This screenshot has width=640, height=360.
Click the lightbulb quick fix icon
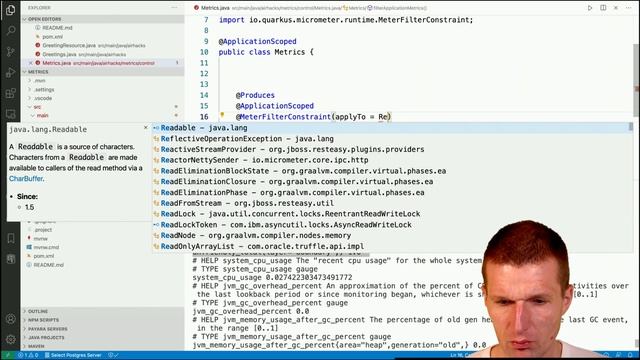(222, 116)
